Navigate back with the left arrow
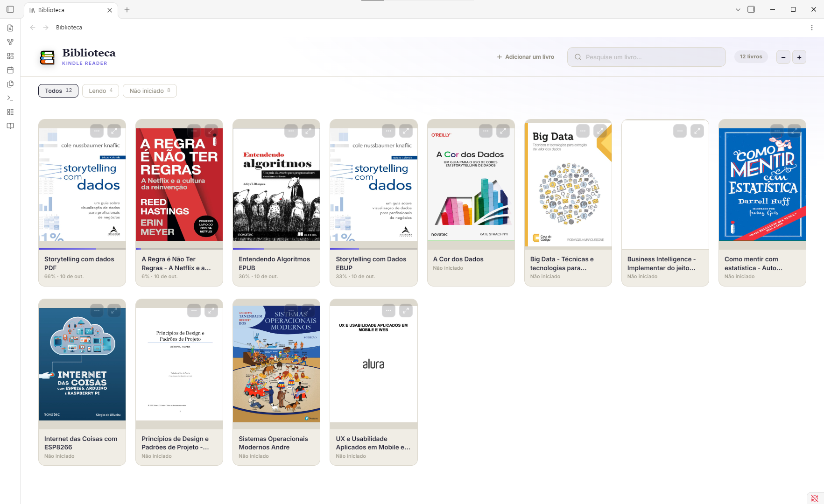This screenshot has height=504, width=824. pyautogui.click(x=33, y=28)
